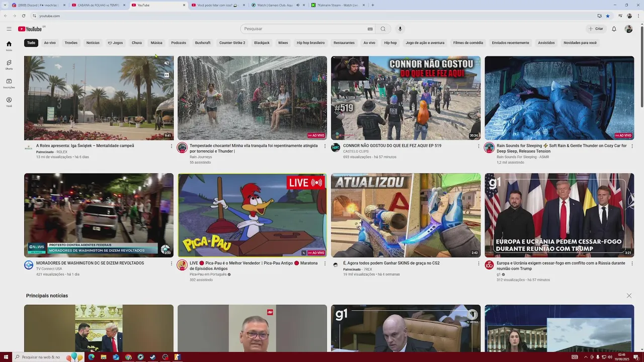Select Início (Home) in the sidebar
This screenshot has width=644, height=362.
pos(9,46)
